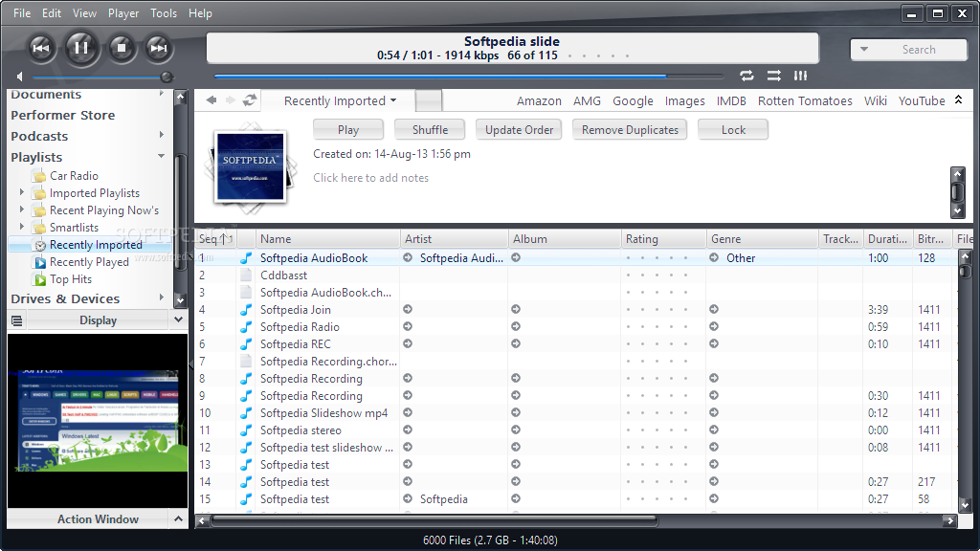Select the Recently Played playlist
The image size is (980, 551).
[89, 262]
